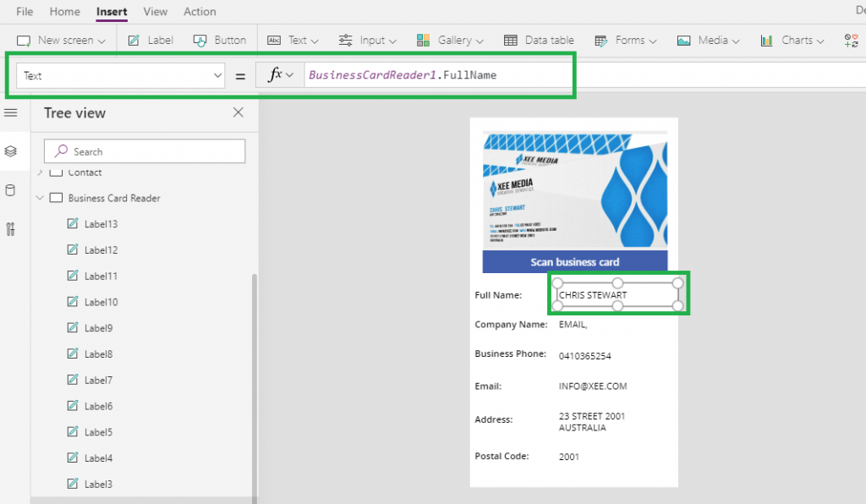Check the Business Card Reader checkbox
Viewport: 866px width, 504px height.
pyautogui.click(x=54, y=197)
